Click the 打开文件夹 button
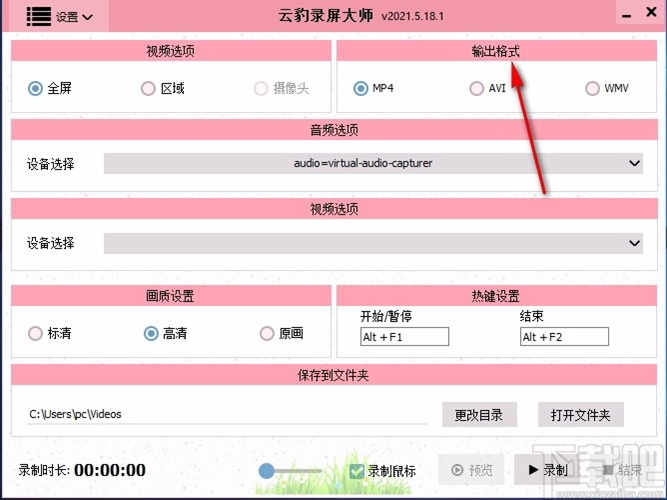The width and height of the screenshot is (667, 500). (x=581, y=415)
